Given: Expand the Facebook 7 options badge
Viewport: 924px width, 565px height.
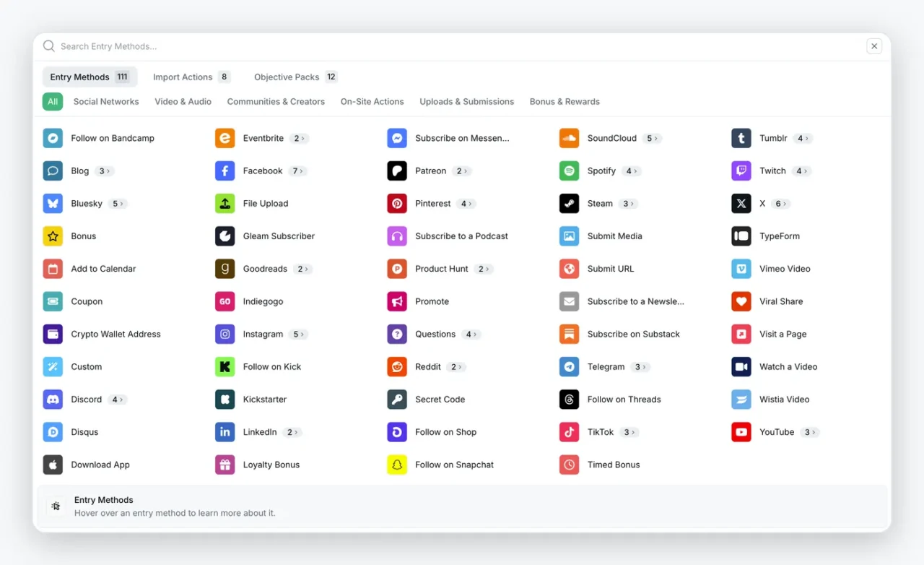Looking at the screenshot, I should coord(297,171).
